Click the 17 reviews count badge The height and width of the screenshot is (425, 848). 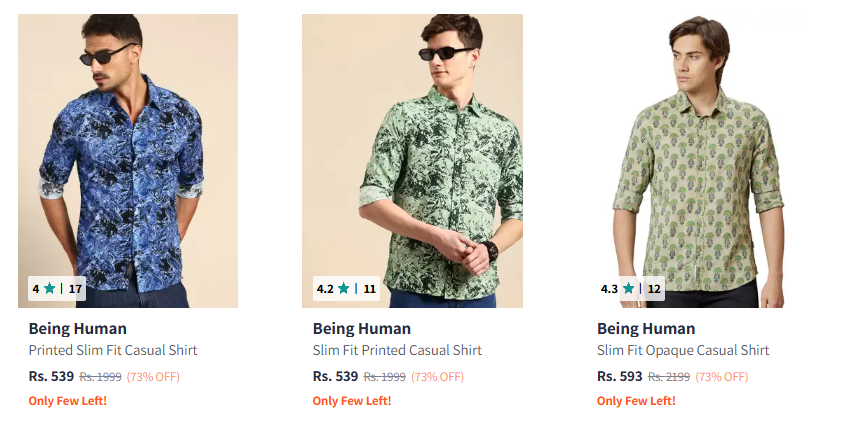pos(75,289)
